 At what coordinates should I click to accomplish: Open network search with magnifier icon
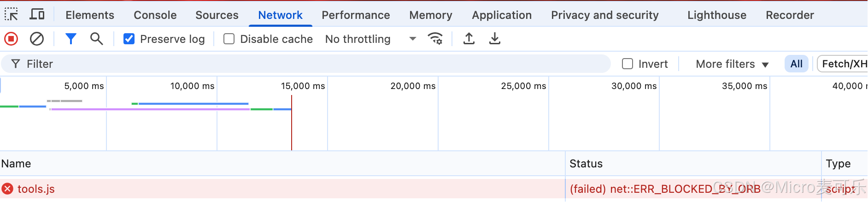[96, 39]
